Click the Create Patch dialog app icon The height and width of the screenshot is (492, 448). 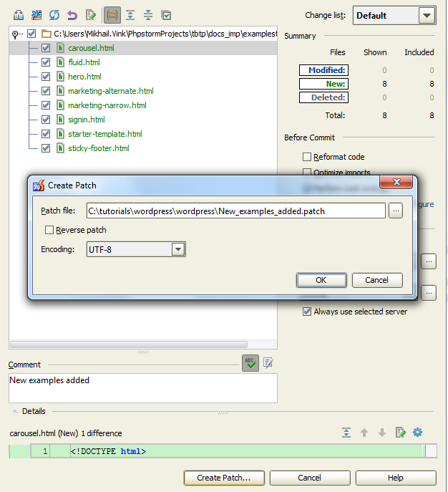tap(39, 185)
